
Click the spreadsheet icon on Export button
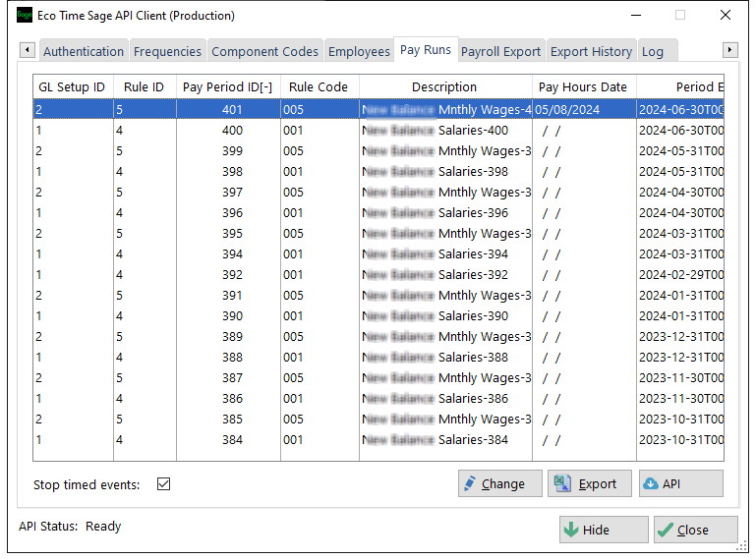562,483
